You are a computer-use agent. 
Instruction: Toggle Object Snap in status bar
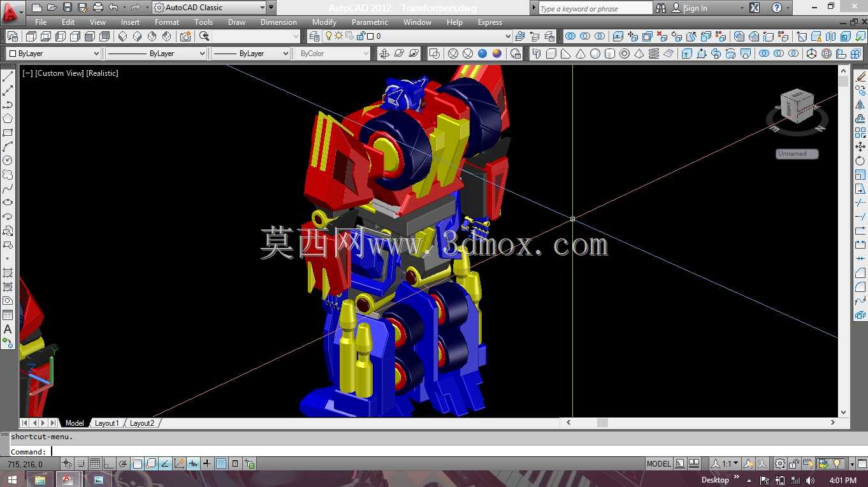[x=137, y=463]
